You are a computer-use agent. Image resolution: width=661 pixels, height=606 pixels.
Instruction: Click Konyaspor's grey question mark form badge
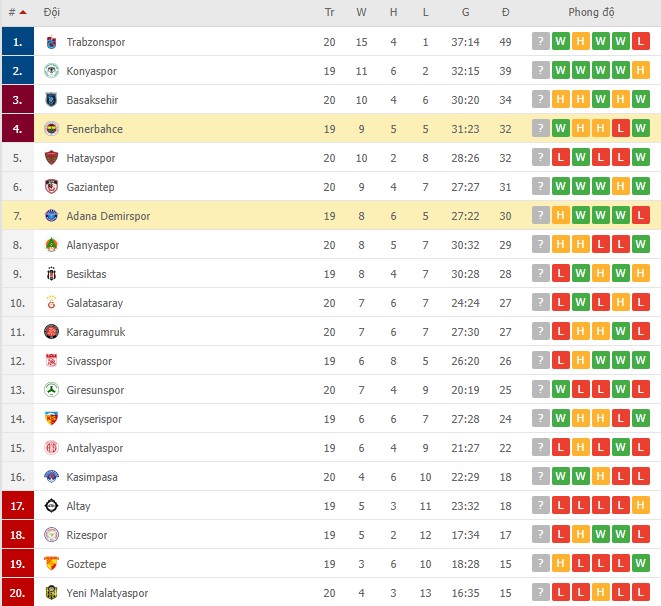[541, 72]
